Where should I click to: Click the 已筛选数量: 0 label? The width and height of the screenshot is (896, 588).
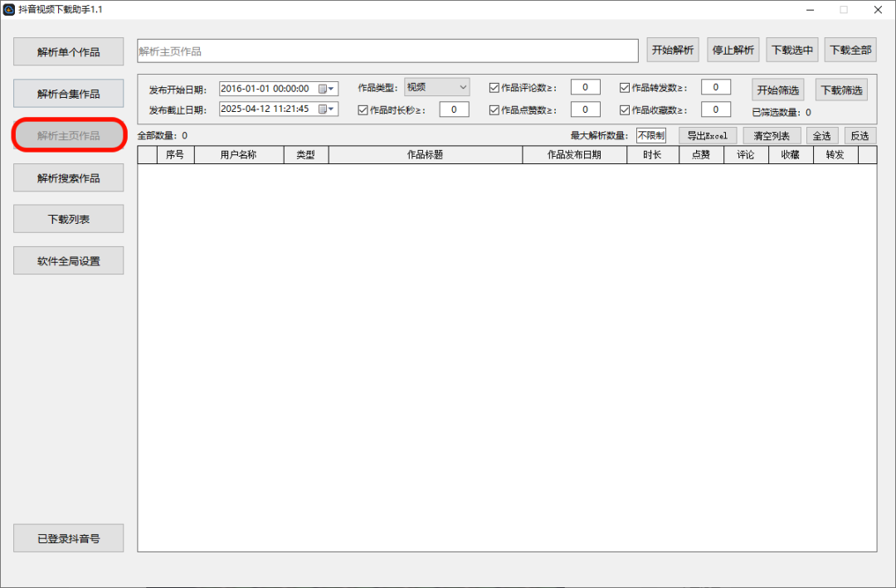[x=782, y=113]
